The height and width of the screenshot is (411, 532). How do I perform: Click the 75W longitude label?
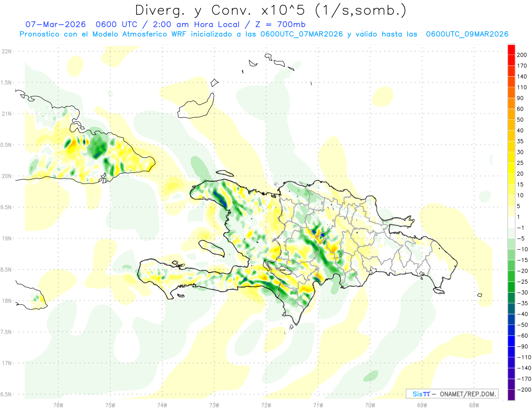[x=110, y=405]
